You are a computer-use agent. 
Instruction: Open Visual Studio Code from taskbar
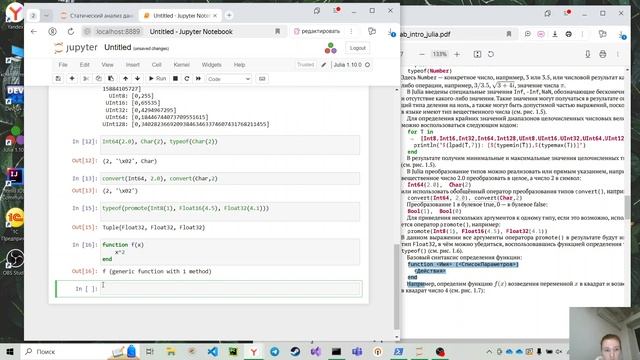coord(212,351)
